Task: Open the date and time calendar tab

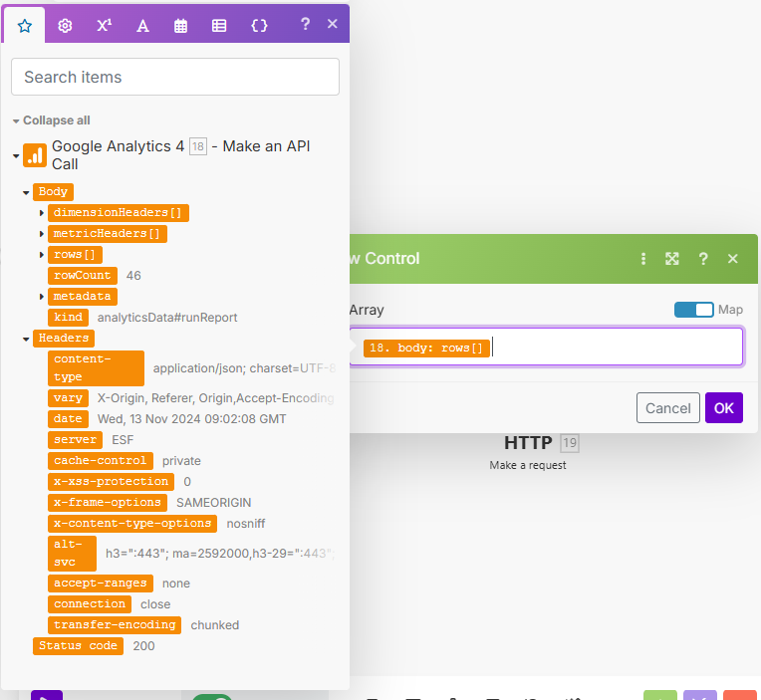Action: click(x=180, y=26)
